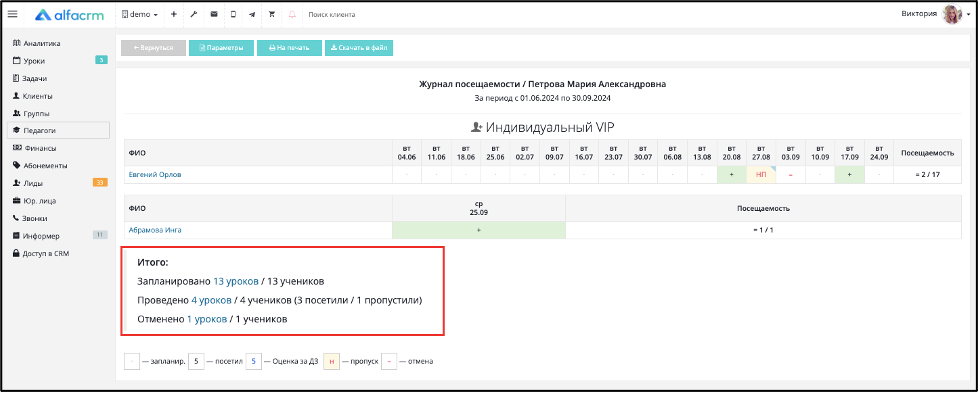Screen dimensions: 979x393
Task: Click the paper plane telegram icon
Action: click(252, 14)
